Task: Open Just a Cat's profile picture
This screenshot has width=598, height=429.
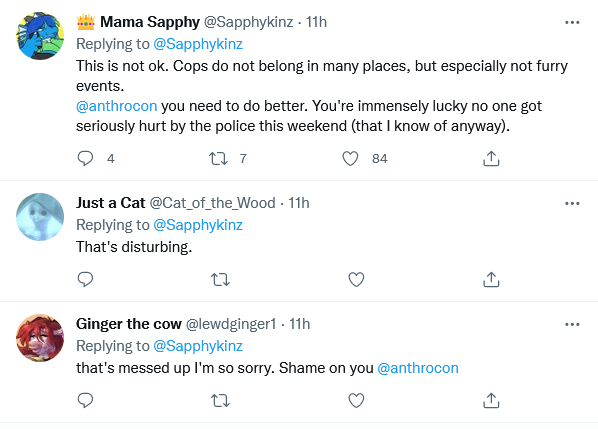Action: pos(40,217)
